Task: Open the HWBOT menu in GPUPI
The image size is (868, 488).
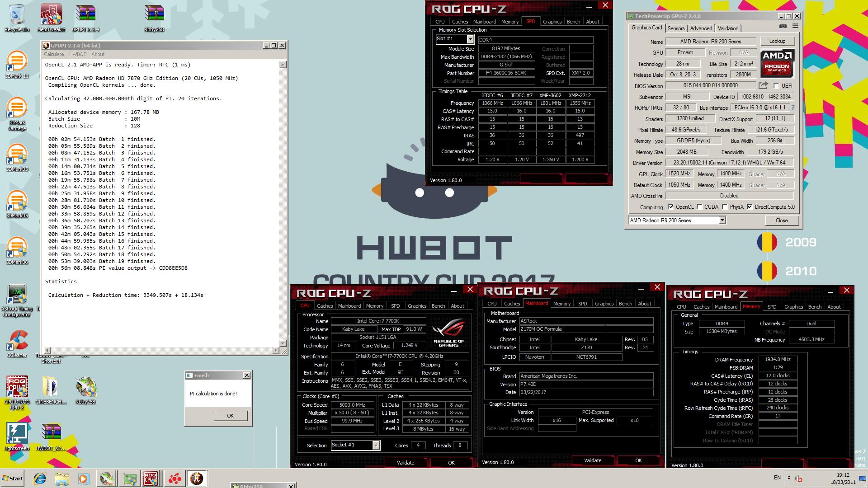Action: click(x=77, y=54)
